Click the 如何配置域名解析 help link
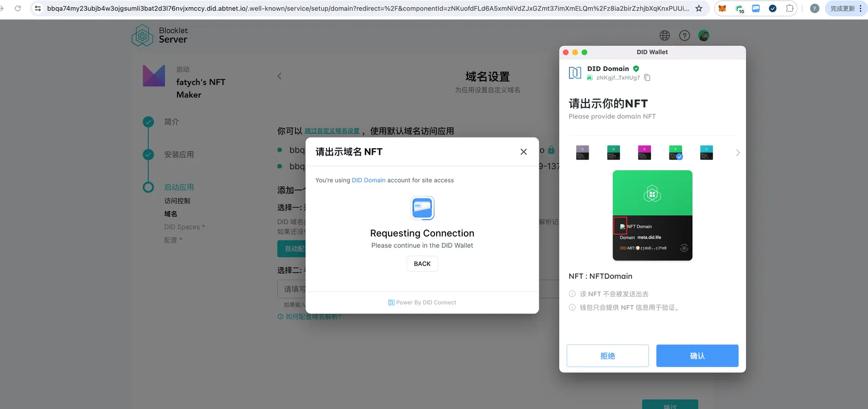This screenshot has height=409, width=868. click(x=314, y=317)
